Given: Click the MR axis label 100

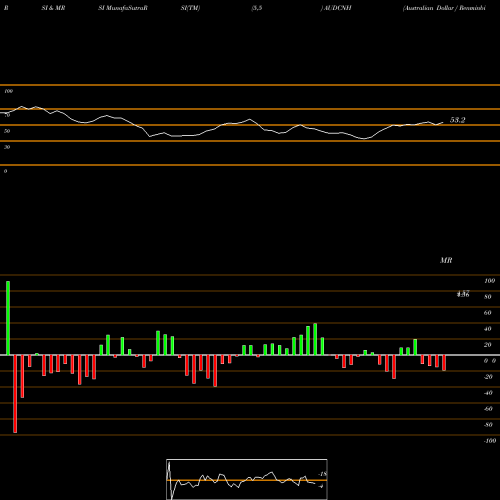Looking at the screenshot, I should click(489, 281).
